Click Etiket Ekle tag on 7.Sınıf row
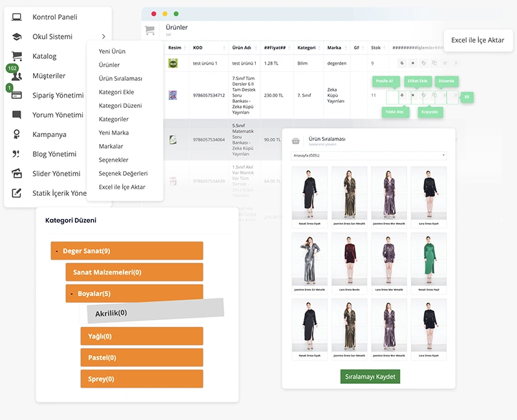 pyautogui.click(x=424, y=95)
